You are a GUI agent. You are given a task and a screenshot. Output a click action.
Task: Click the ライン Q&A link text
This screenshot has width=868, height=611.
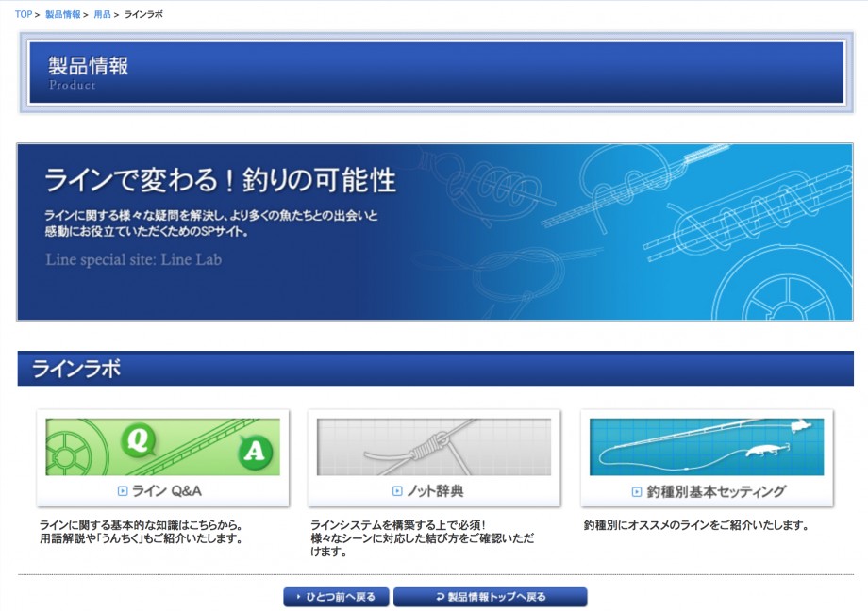tap(167, 491)
